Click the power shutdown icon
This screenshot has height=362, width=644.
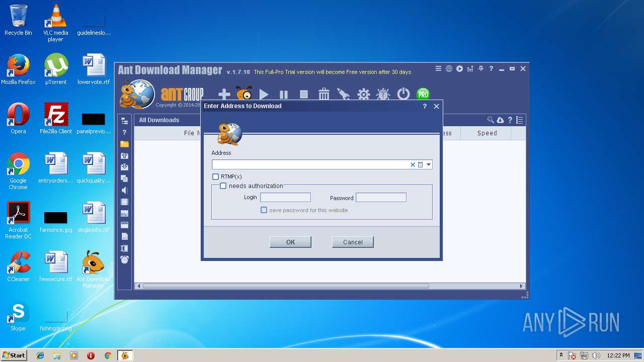(404, 94)
